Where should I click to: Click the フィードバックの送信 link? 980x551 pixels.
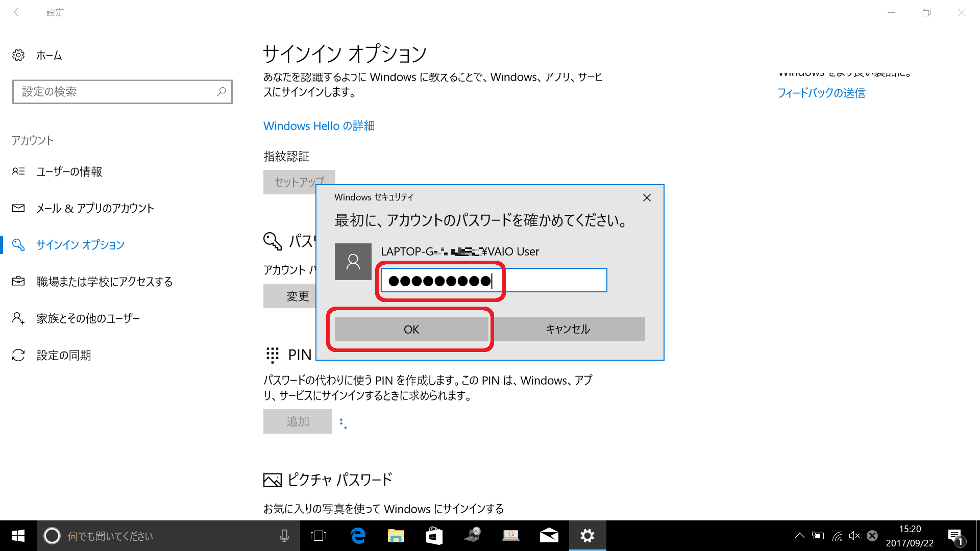(821, 93)
